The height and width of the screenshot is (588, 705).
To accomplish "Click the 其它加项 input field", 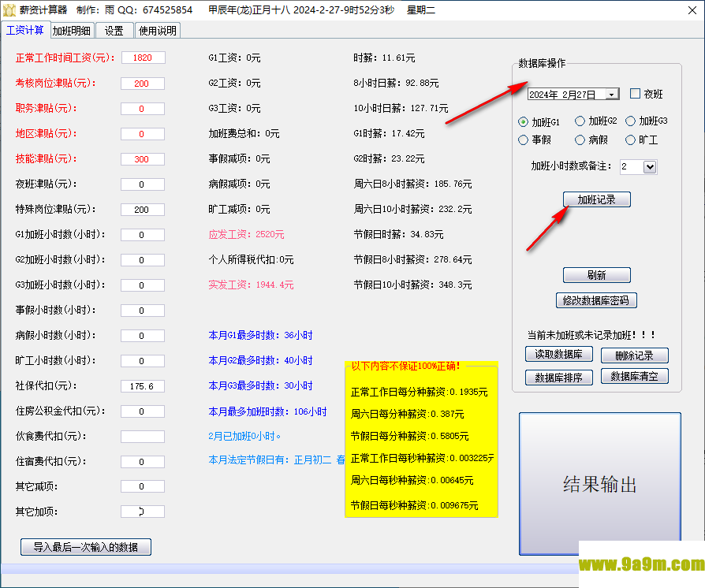I will (x=143, y=512).
